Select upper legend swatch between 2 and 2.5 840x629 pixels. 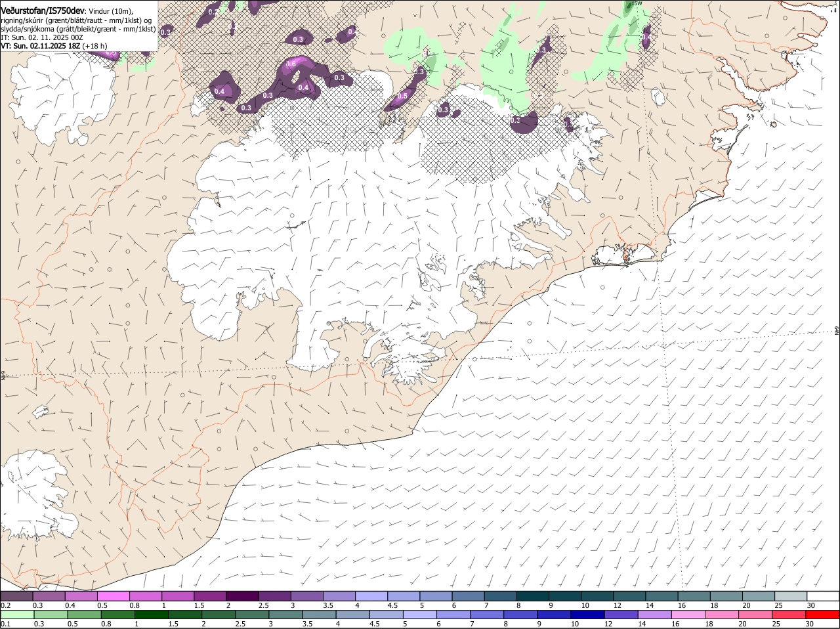[243, 596]
